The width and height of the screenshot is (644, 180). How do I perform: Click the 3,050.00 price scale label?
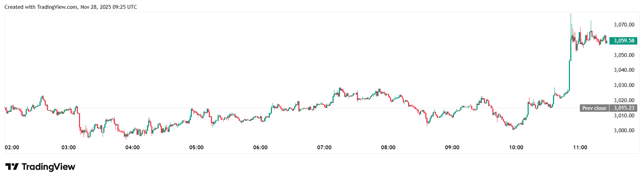(x=624, y=55)
